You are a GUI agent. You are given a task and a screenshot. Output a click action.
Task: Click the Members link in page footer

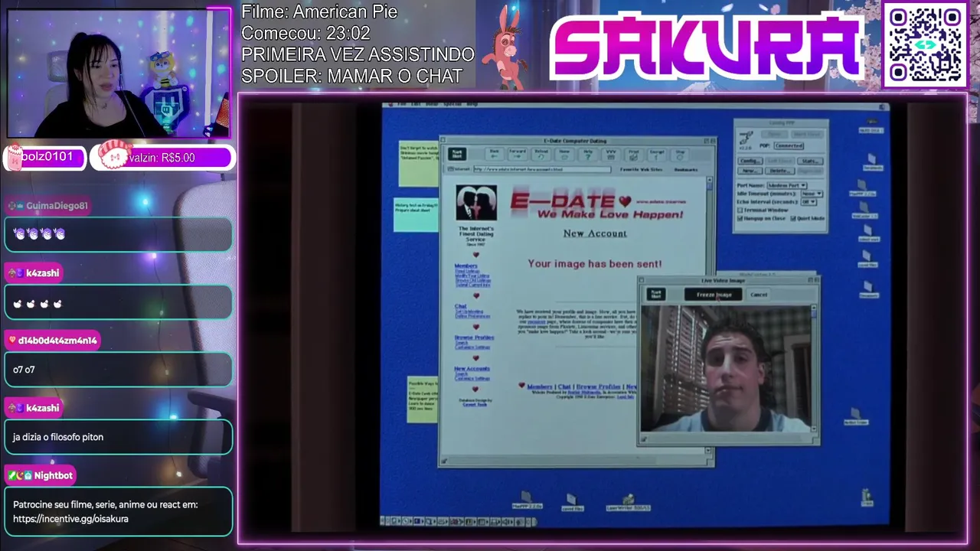coord(540,387)
